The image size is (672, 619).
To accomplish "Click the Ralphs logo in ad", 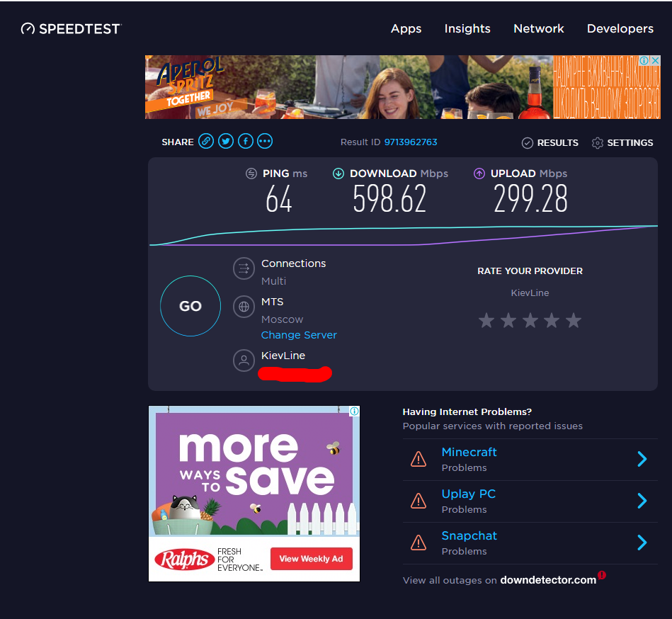I will pos(184,559).
